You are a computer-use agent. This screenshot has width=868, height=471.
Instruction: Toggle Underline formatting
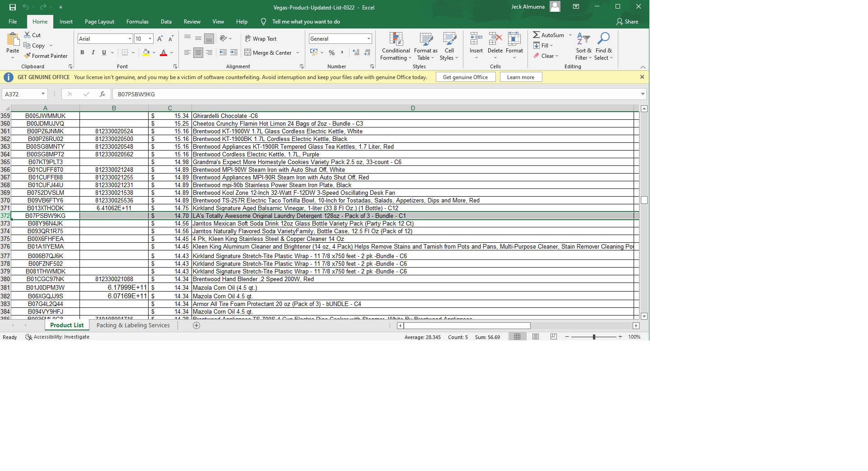(104, 52)
